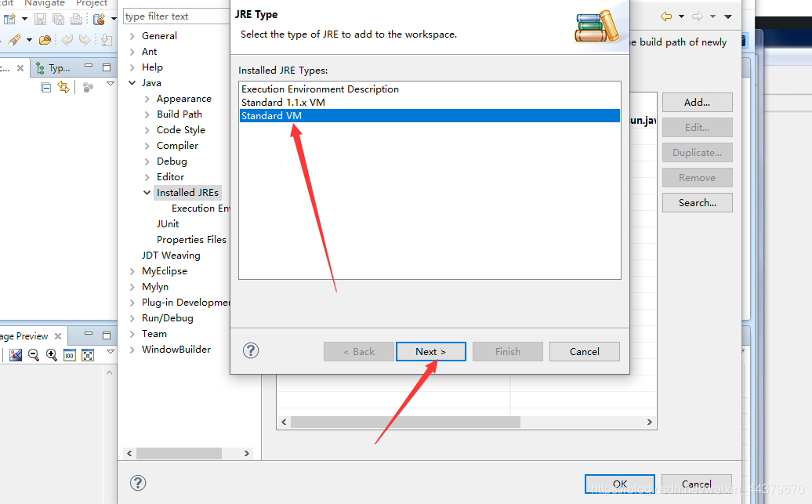
Task: Select Properties Files in preferences tree
Action: click(x=191, y=239)
